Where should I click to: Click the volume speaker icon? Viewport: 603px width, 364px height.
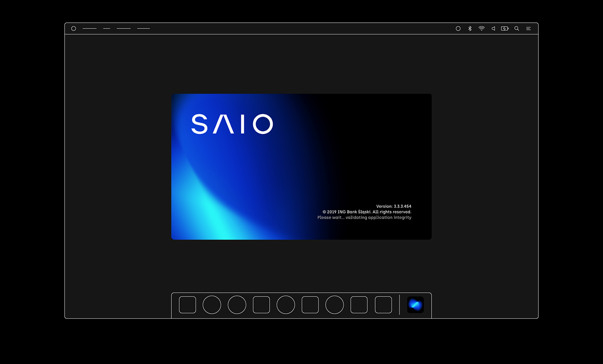click(493, 28)
